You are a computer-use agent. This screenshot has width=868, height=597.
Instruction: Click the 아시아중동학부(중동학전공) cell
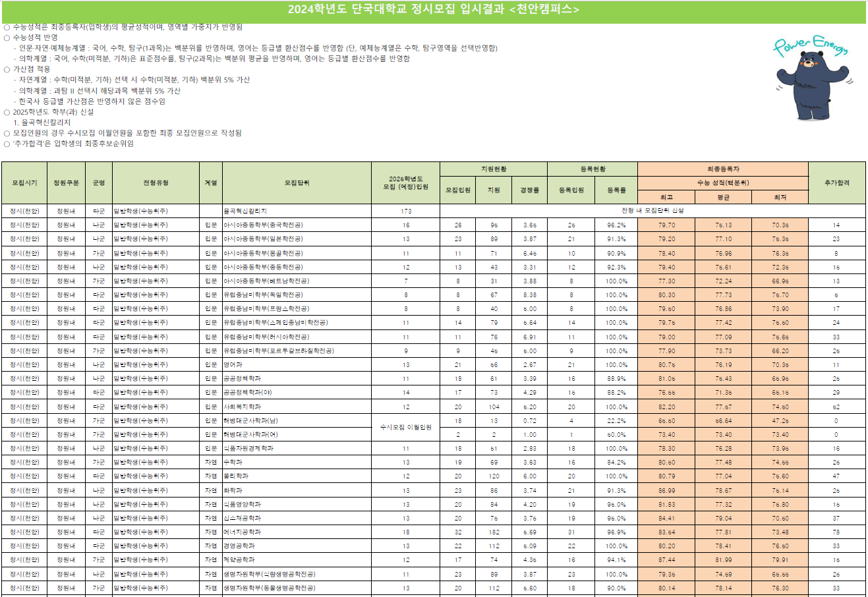coord(297,267)
